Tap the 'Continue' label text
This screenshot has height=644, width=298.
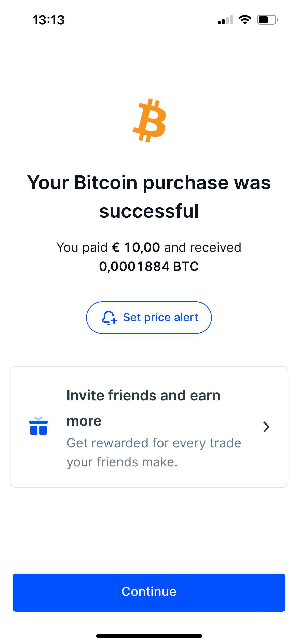coord(149,592)
